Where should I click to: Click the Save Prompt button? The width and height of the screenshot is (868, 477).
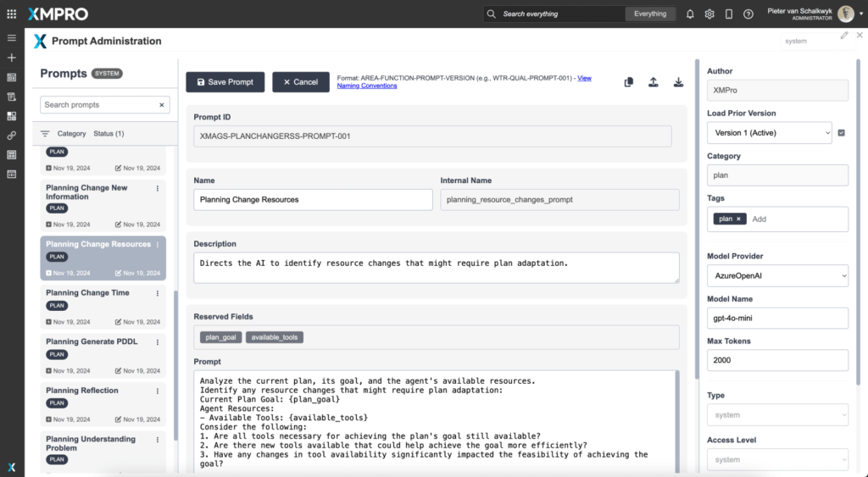[x=225, y=82]
